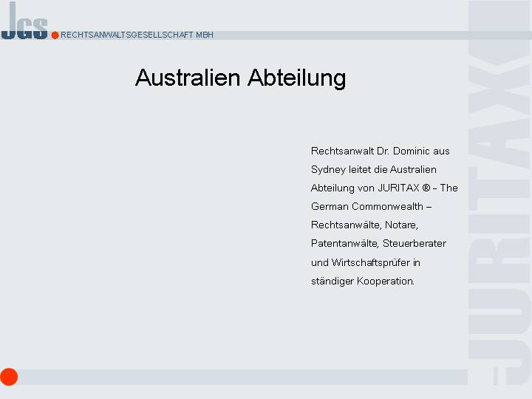Viewport: 532px width, 399px height.
Task: Select the "Australien Abteilung" slide title
Action: (240, 78)
